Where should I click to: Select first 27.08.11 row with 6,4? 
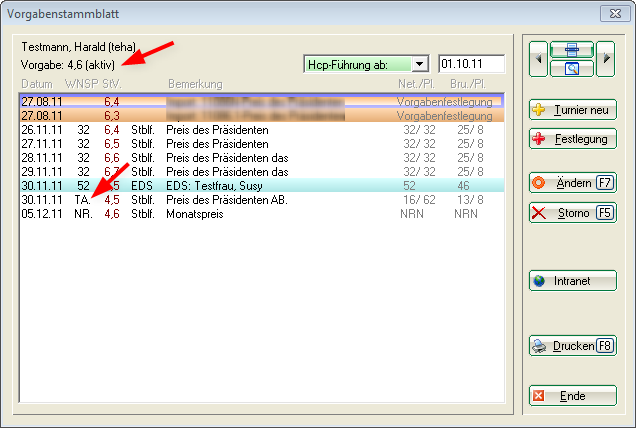[262, 101]
